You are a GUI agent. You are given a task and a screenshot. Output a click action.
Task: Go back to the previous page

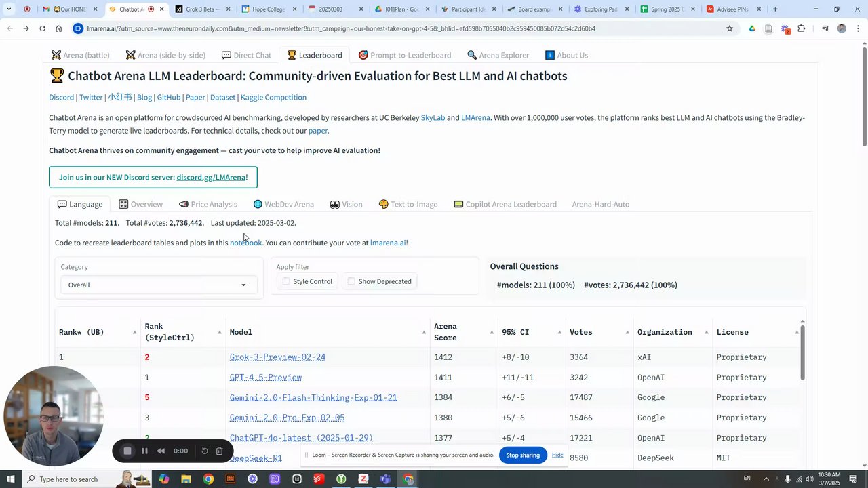click(9, 28)
